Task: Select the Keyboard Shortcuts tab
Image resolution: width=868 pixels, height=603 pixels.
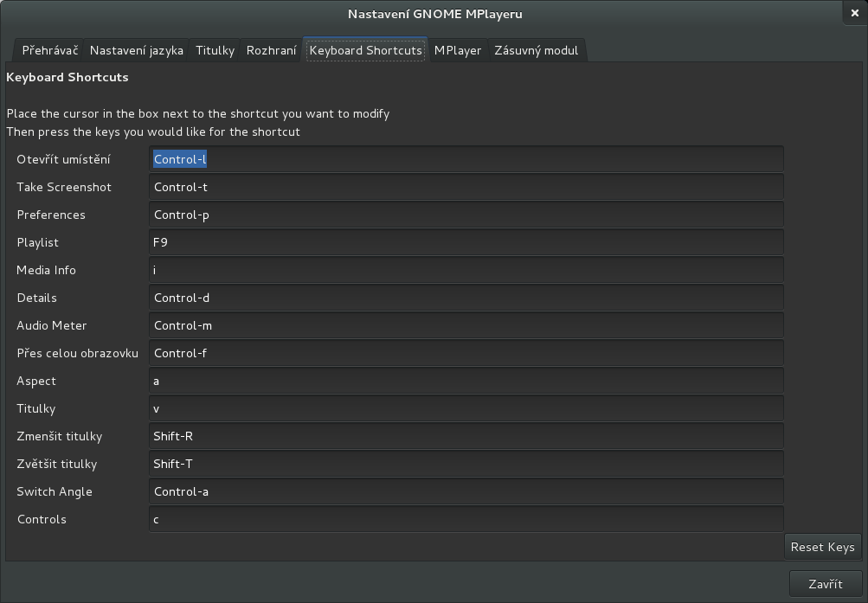Action: [x=365, y=50]
